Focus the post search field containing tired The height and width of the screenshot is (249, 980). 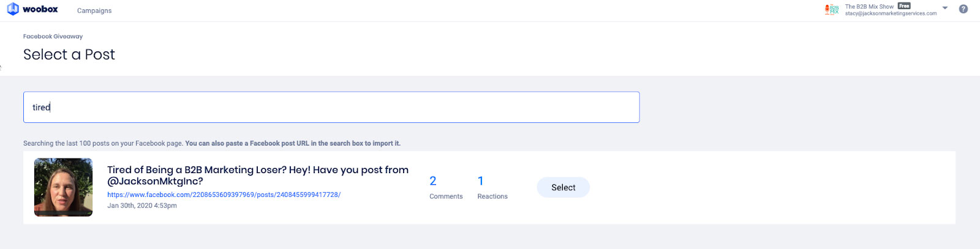click(x=331, y=107)
